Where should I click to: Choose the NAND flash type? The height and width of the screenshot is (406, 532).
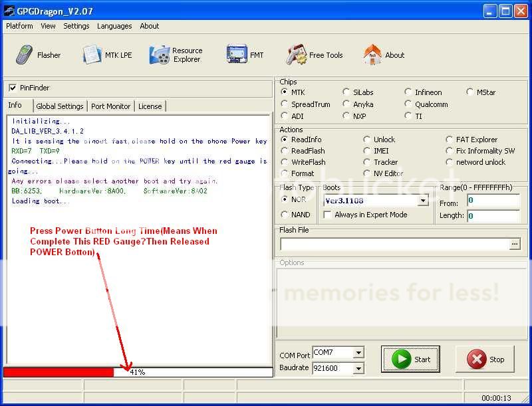(x=285, y=215)
